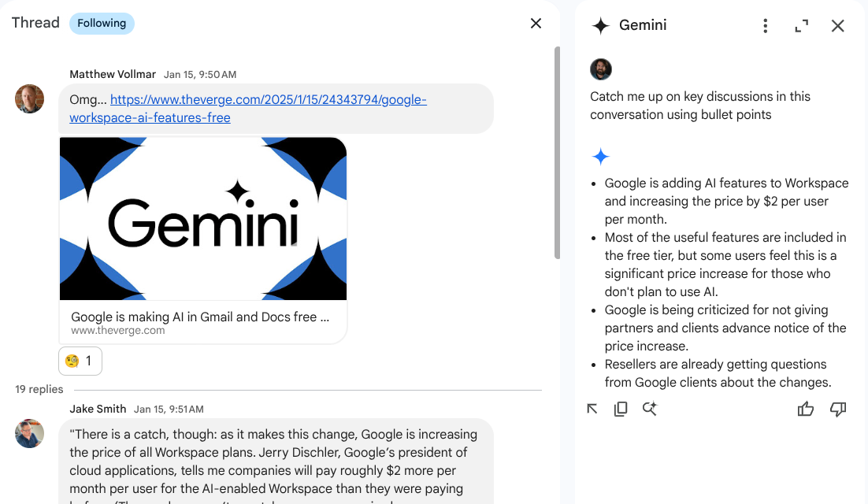Click Matthew Vollmar's avatar

[x=29, y=99]
